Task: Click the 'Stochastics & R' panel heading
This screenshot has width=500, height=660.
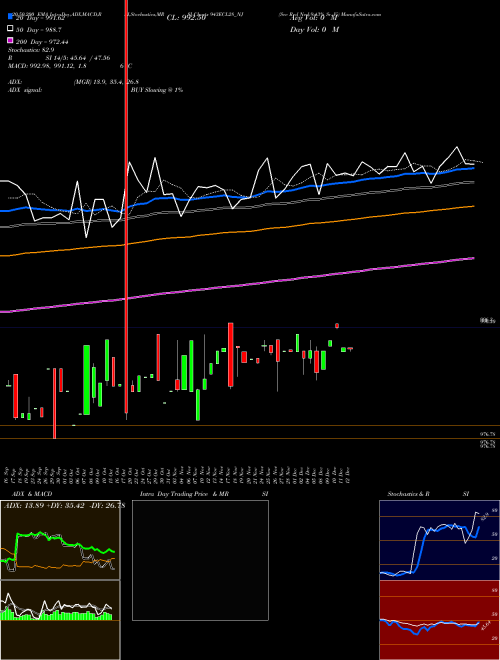Action: point(408,494)
